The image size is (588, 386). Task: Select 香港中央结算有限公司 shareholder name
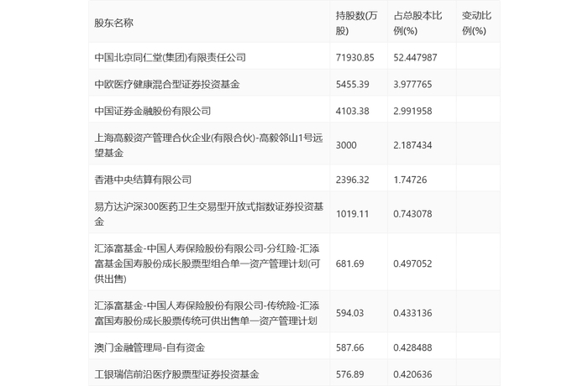143,180
